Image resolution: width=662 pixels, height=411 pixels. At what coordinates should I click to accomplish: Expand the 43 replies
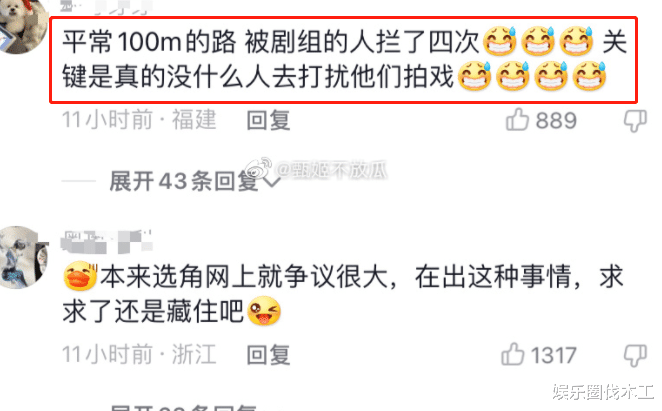coord(184,182)
